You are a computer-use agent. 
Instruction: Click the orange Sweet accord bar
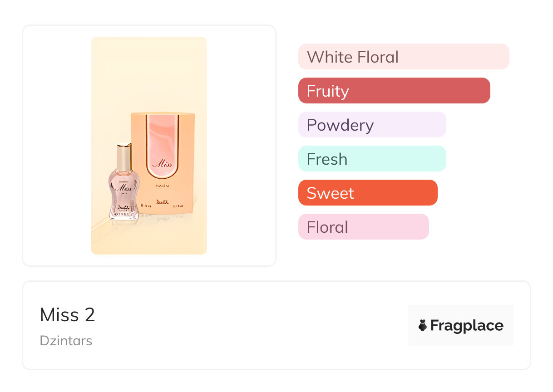pos(367,193)
